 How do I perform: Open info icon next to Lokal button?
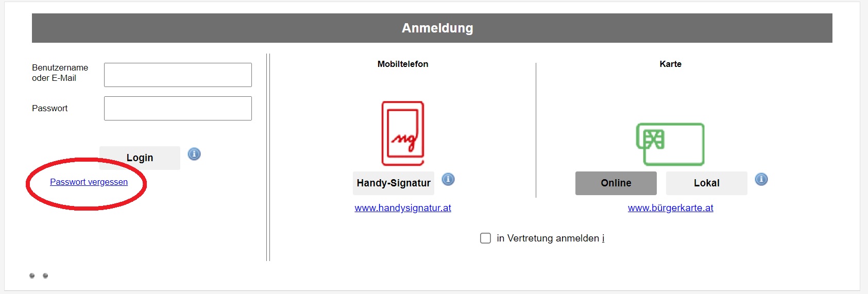pos(761,179)
